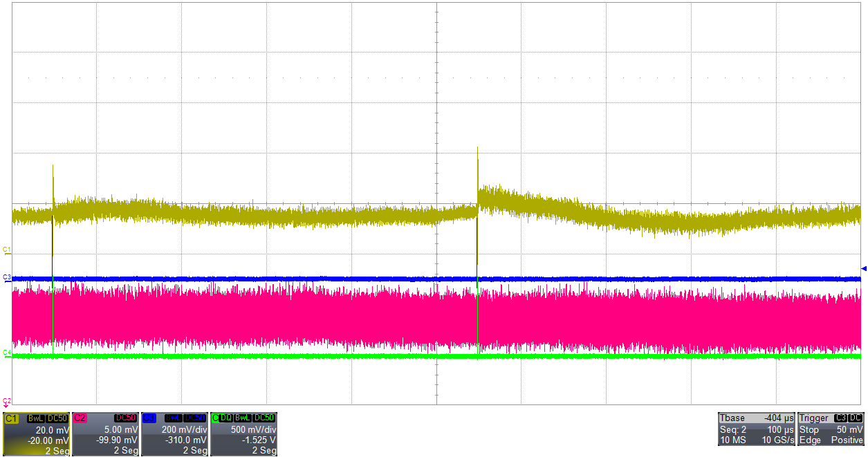Click the C1 DC50 coupling badge
The width and height of the screenshot is (868, 457).
click(x=57, y=418)
